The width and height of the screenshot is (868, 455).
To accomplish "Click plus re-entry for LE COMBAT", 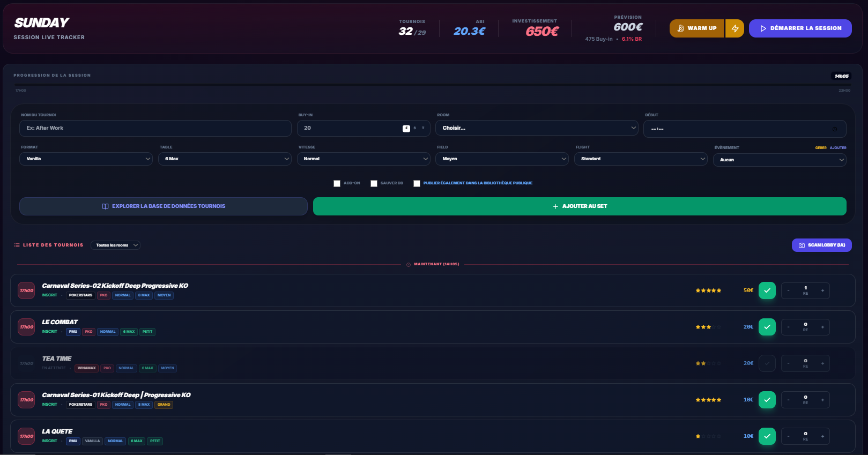I will coord(822,327).
